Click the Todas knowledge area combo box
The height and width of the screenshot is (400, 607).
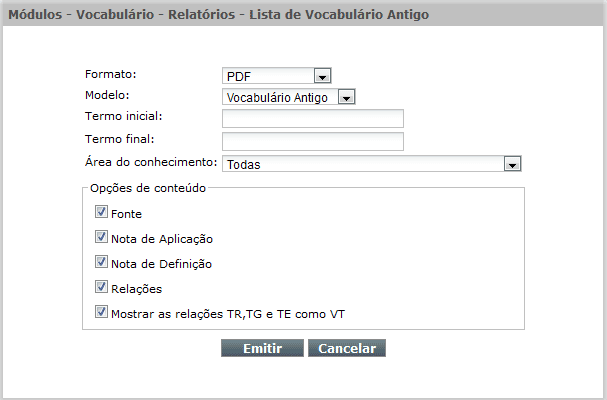[372, 164]
